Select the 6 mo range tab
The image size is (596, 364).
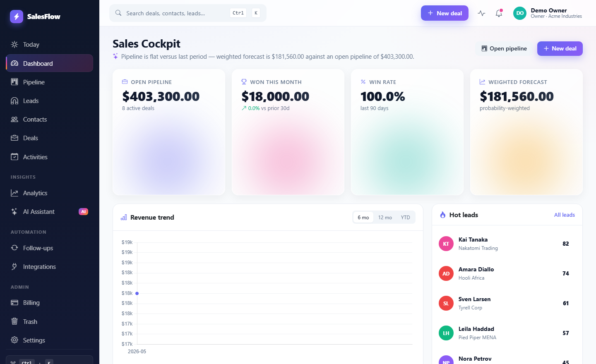click(x=363, y=217)
